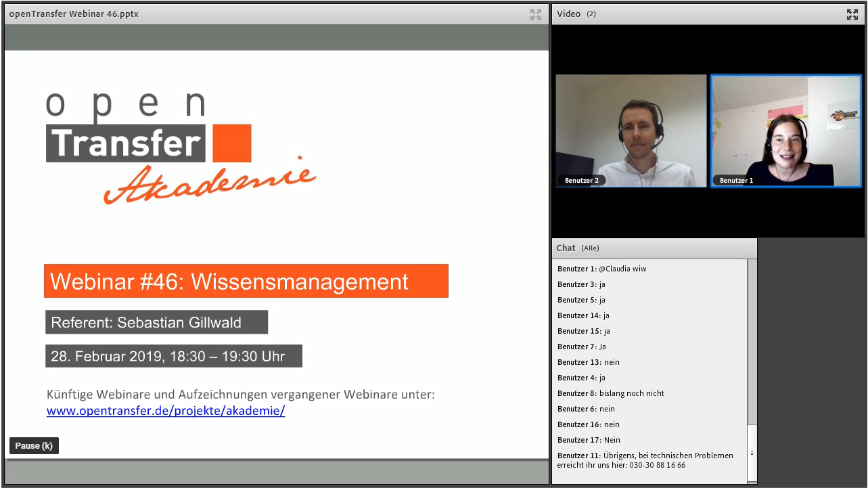The width and height of the screenshot is (868, 488).
Task: Click the '(Alle)' label in Chat header
Action: [590, 248]
